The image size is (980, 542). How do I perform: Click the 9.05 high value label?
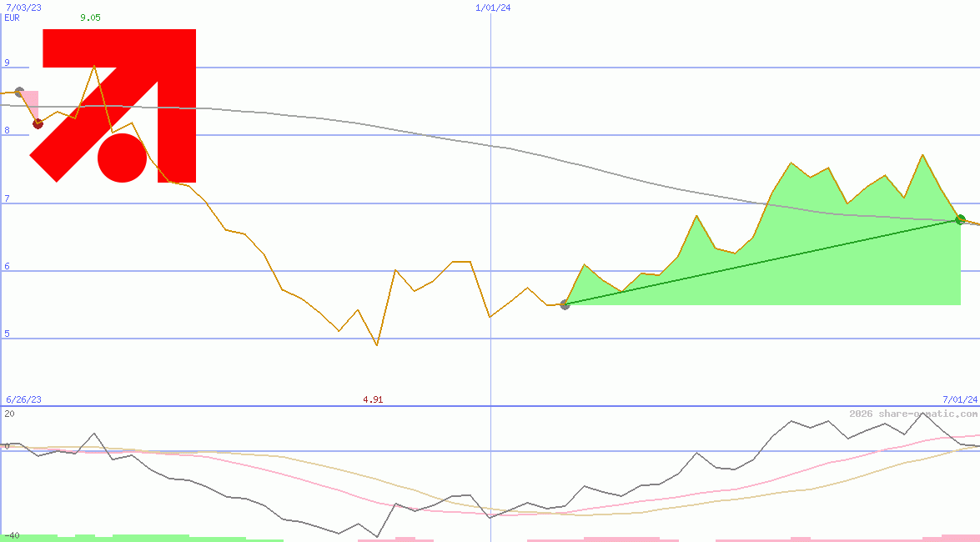(90, 18)
